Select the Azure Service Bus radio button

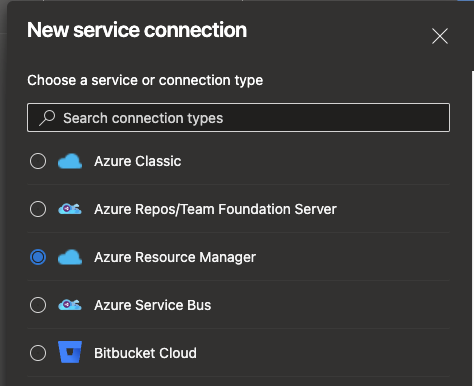click(38, 305)
